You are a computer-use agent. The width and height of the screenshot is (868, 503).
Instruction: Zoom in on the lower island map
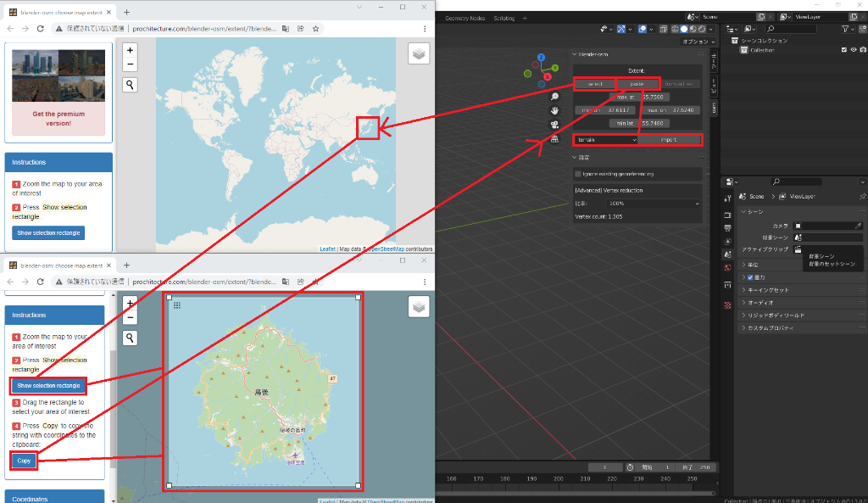click(131, 303)
